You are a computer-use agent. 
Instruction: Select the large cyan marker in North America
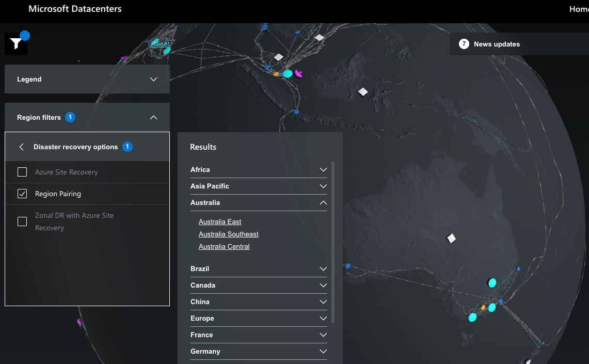(x=288, y=73)
